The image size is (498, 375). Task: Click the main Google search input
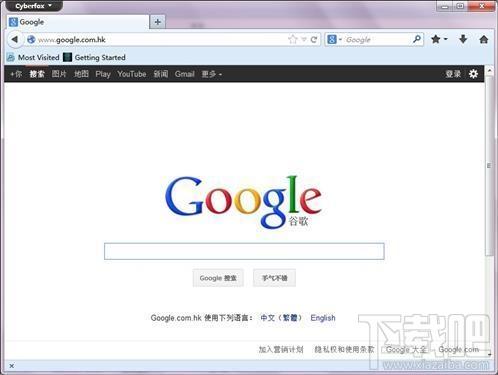click(x=244, y=251)
